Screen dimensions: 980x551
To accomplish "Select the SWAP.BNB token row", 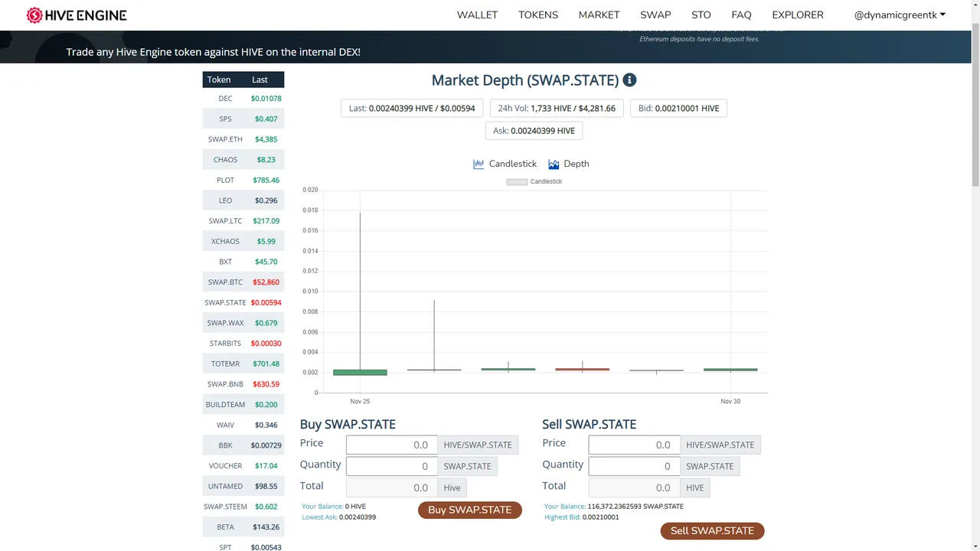I will pos(243,384).
